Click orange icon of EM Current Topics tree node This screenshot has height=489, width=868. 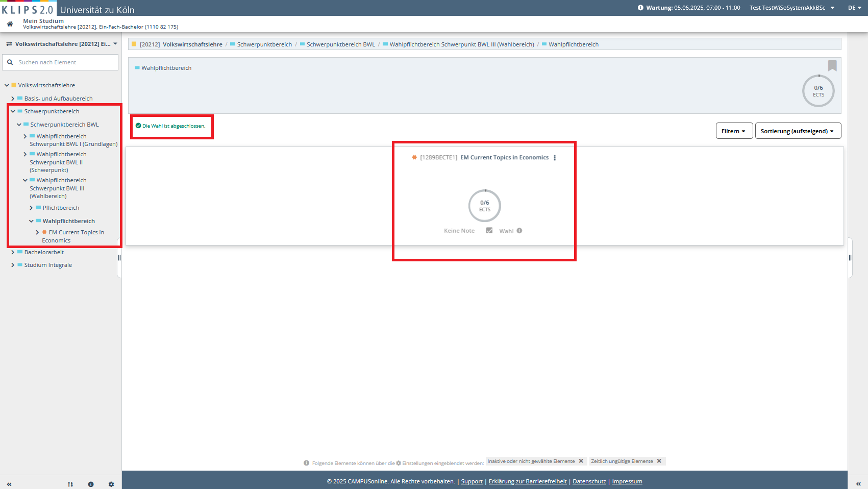click(x=44, y=232)
